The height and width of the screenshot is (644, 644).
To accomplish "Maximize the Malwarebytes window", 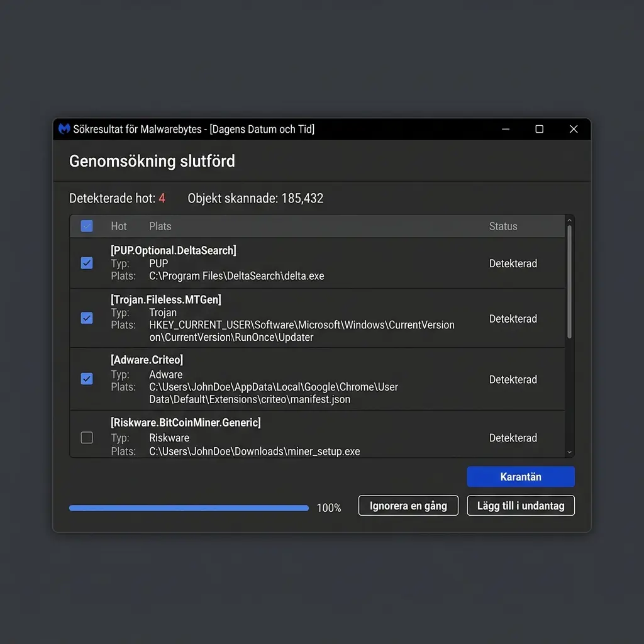I will [x=539, y=129].
